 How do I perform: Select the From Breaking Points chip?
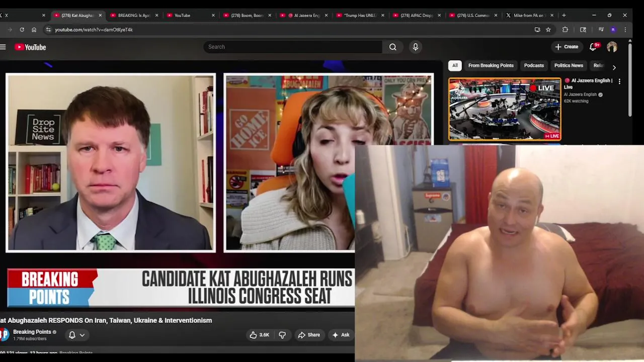tap(491, 65)
